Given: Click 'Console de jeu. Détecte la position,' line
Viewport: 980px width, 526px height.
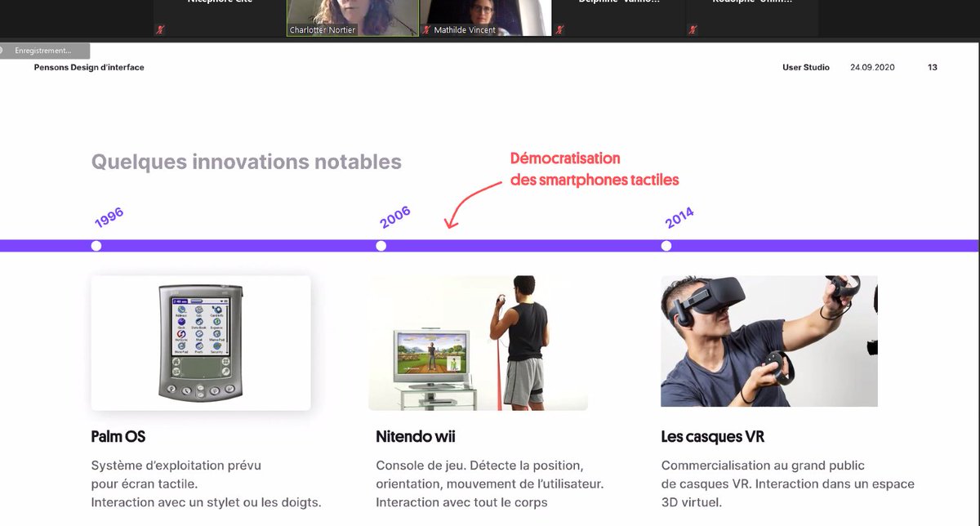Looking at the screenshot, I should point(480,466).
